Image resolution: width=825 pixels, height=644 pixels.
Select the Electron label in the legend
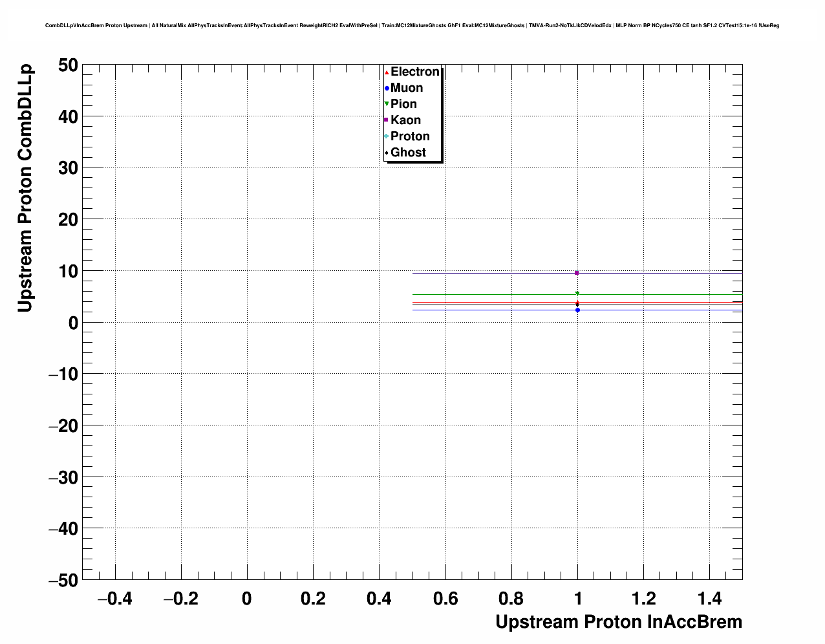(415, 72)
